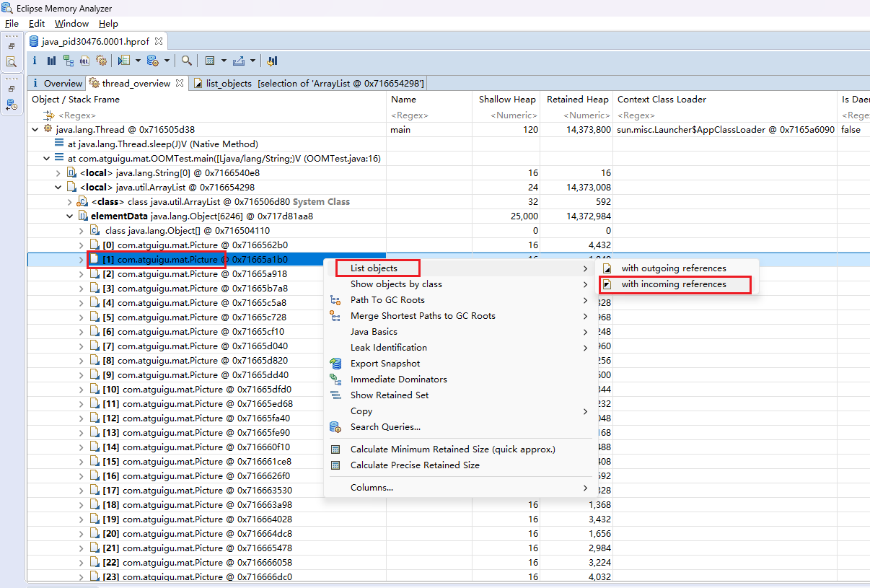Image resolution: width=870 pixels, height=588 pixels.
Task: Sort by the Context Class Loader column header
Action: click(x=725, y=100)
